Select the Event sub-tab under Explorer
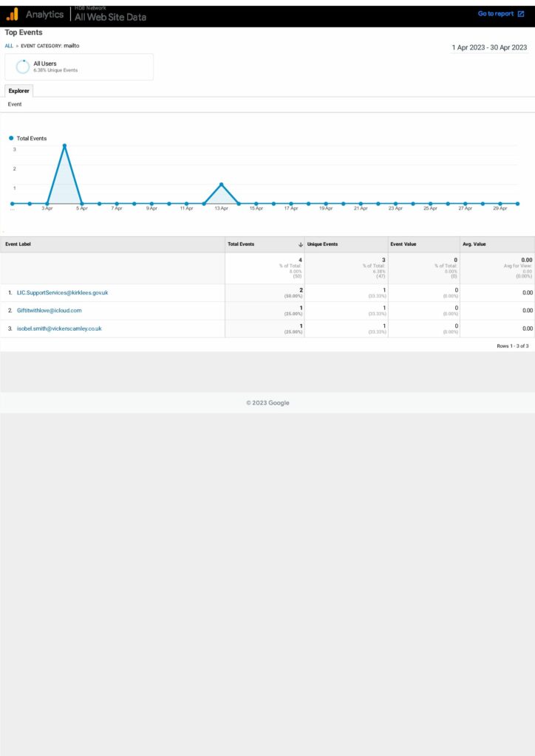This screenshot has height=756, width=535. click(15, 105)
